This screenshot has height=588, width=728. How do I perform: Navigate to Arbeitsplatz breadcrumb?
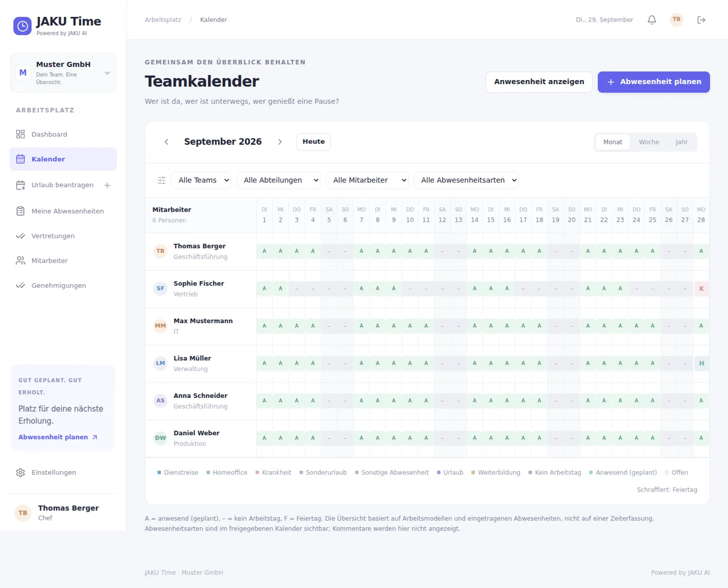[x=163, y=20]
